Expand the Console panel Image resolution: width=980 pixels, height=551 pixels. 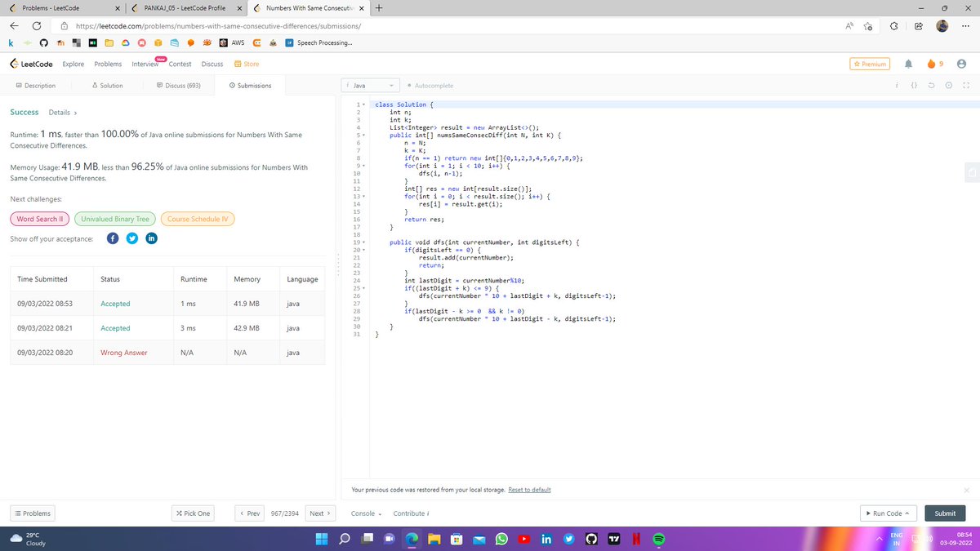[x=367, y=513]
